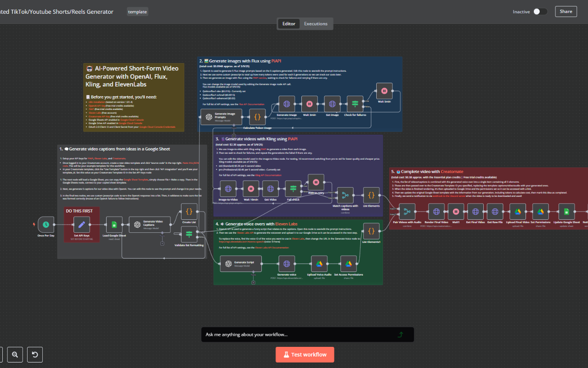Switch to the Editor tab
588x368 pixels.
point(289,24)
